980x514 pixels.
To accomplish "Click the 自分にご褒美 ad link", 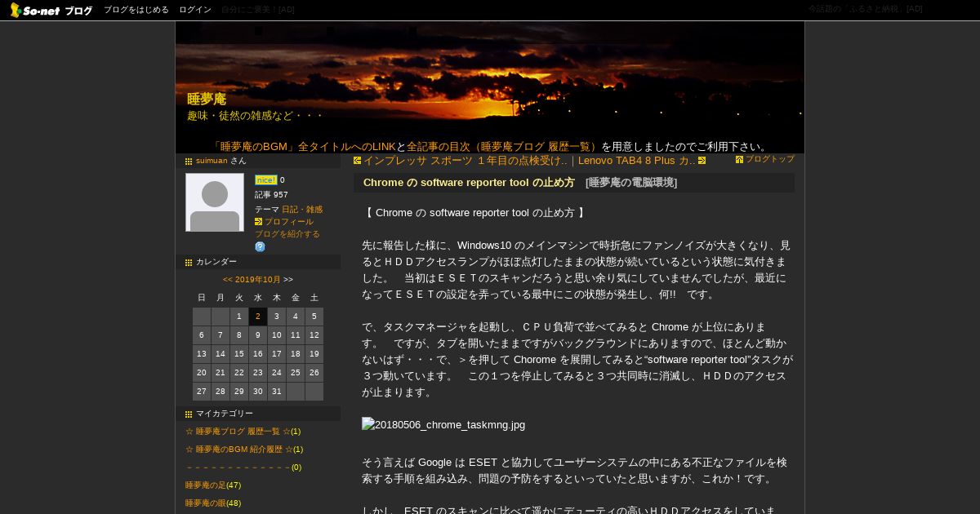I will tap(258, 10).
